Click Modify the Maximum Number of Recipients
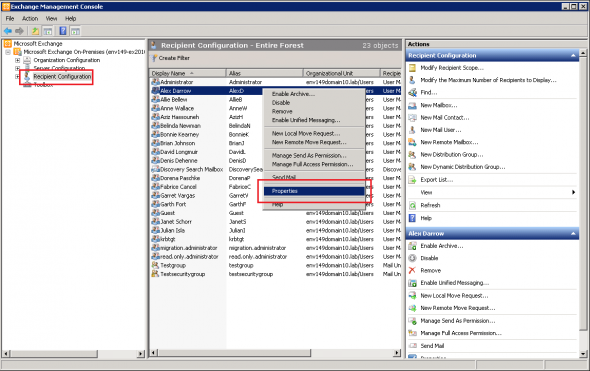 (488, 80)
